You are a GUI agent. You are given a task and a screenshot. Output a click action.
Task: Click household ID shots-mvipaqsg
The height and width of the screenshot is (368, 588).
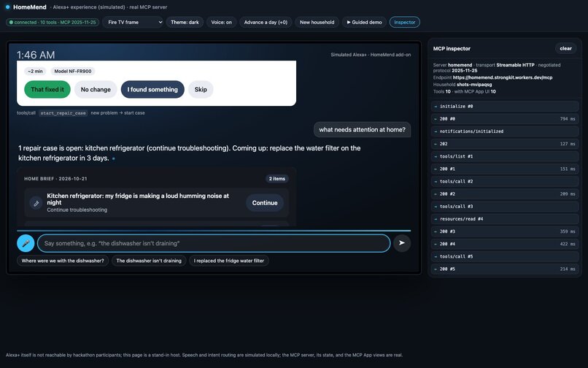click(x=474, y=85)
